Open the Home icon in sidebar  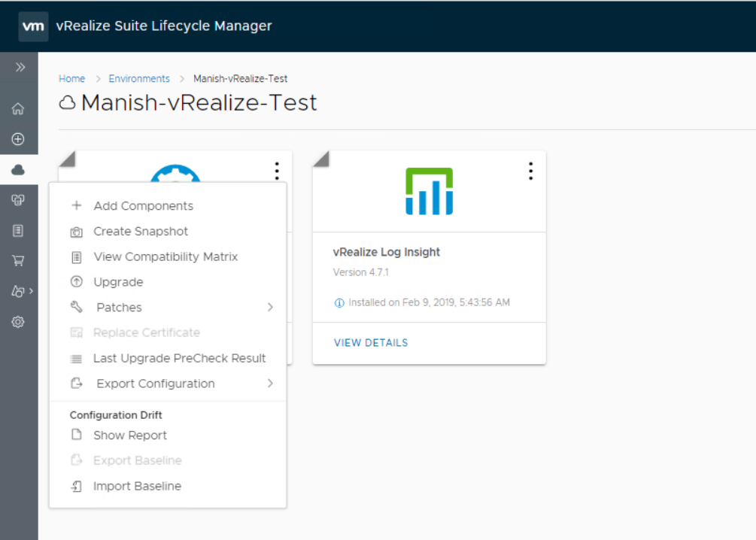click(x=19, y=109)
